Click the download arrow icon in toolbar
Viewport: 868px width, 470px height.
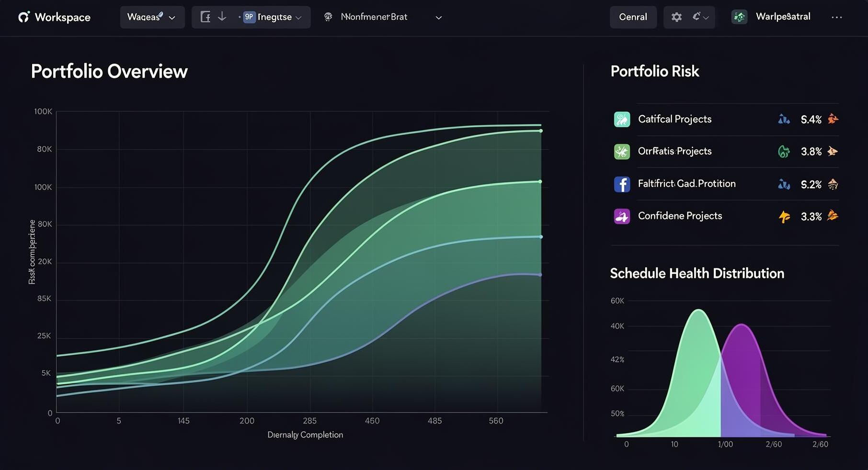(x=222, y=17)
